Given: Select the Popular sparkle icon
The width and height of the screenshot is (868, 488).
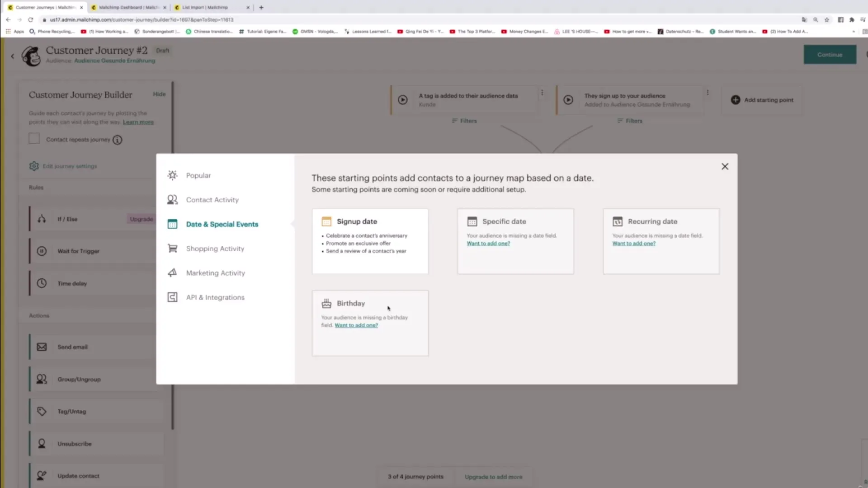Looking at the screenshot, I should point(172,175).
